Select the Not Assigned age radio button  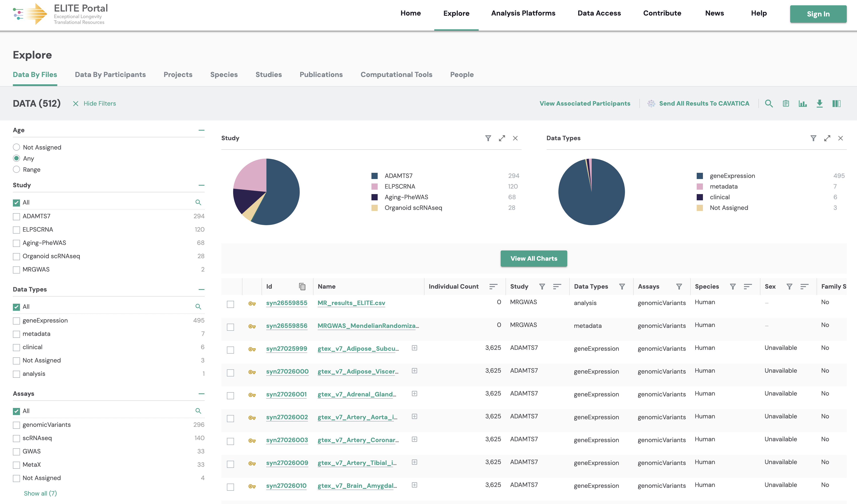point(16,147)
